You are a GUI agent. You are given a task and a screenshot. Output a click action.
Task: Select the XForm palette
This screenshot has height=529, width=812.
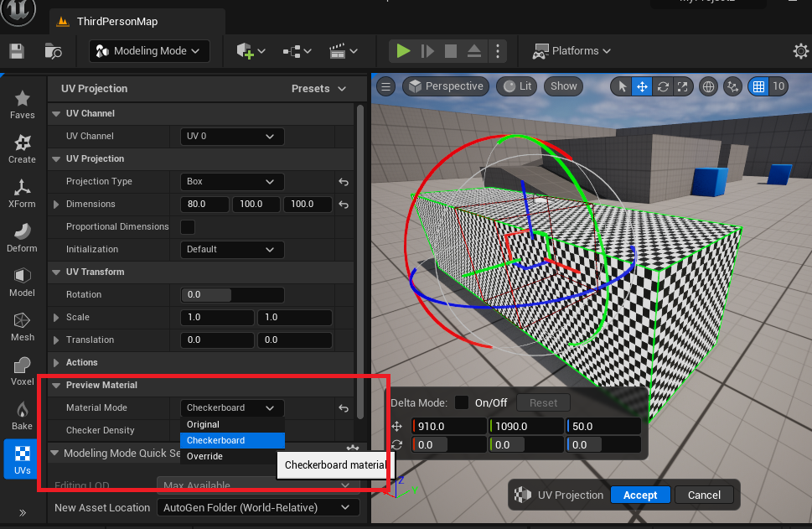23,194
